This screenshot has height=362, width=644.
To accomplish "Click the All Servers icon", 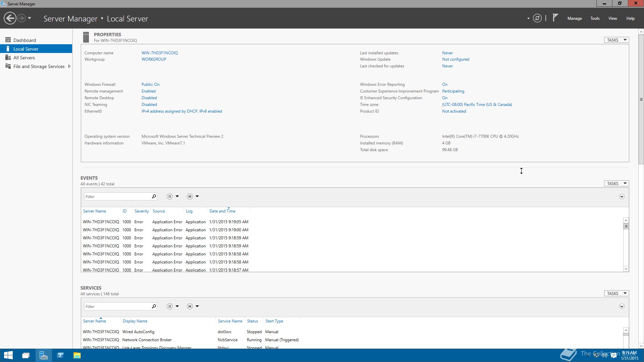I will [x=8, y=57].
